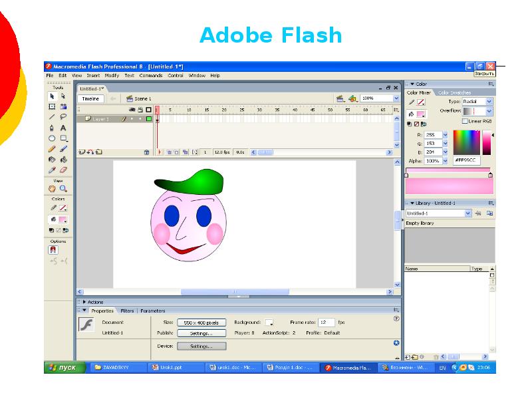The height and width of the screenshot is (399, 532).
Task: Click the Publish Settings button
Action: coord(201,333)
